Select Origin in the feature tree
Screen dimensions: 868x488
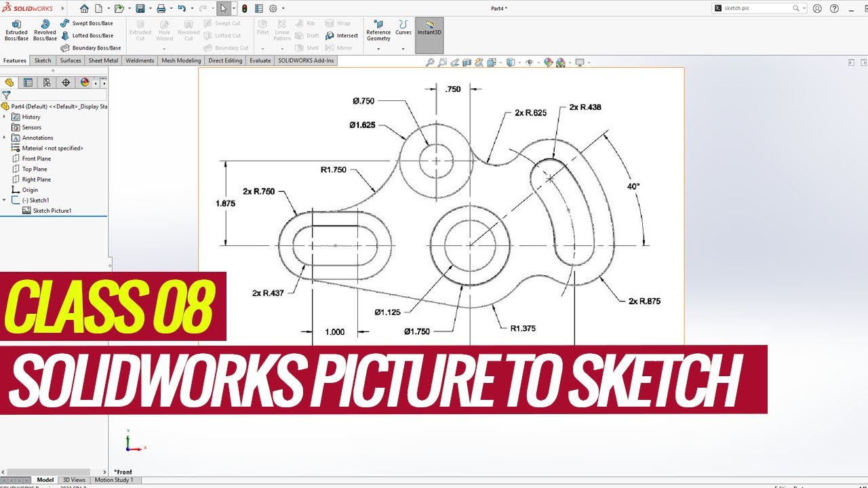pyautogui.click(x=25, y=190)
